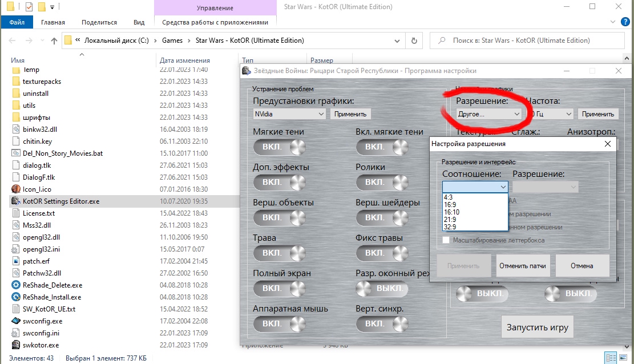The width and height of the screenshot is (634, 364).
Task: Toggle the Мягкие тени switch
Action: [280, 147]
